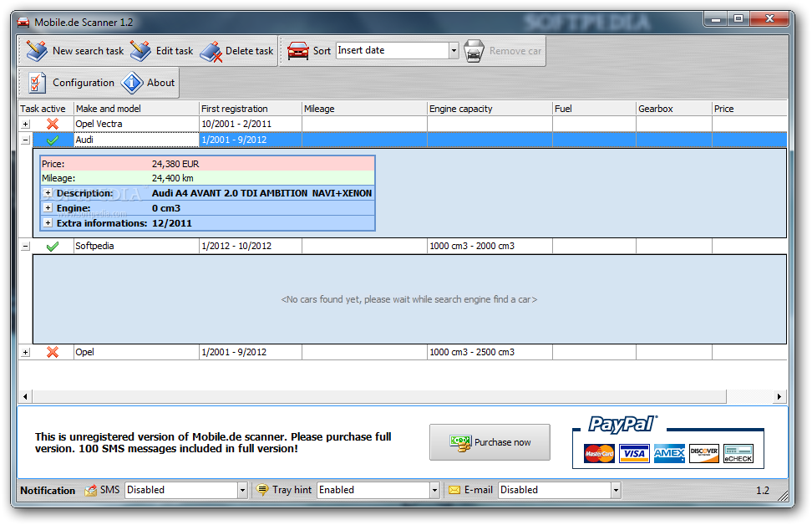812x525 pixels.
Task: Click the AMEX payment logo
Action: 669,453
